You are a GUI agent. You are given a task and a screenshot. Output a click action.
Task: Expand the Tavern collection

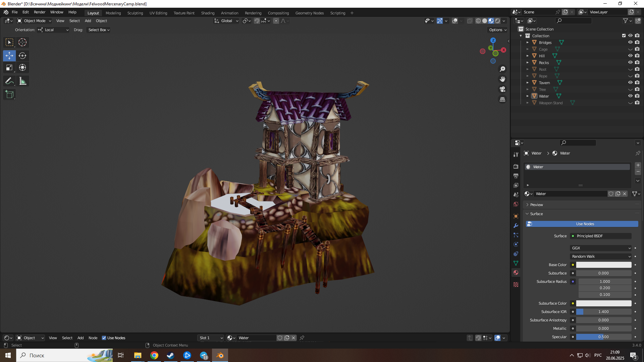point(527,83)
